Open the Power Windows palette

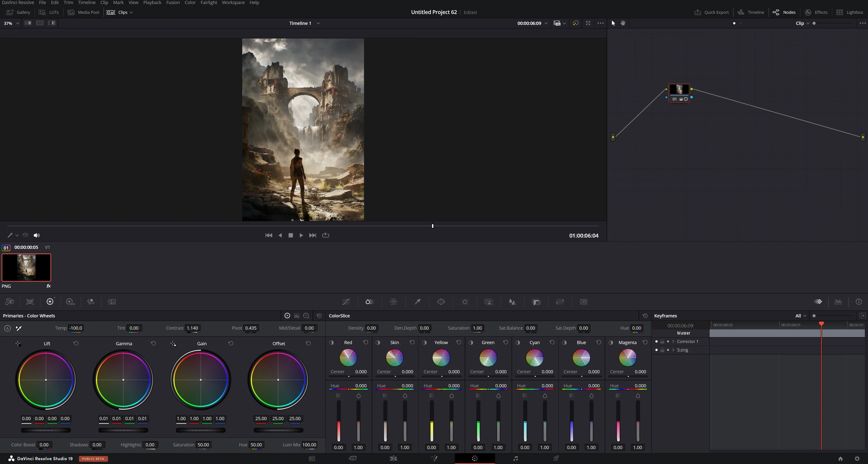441,302
